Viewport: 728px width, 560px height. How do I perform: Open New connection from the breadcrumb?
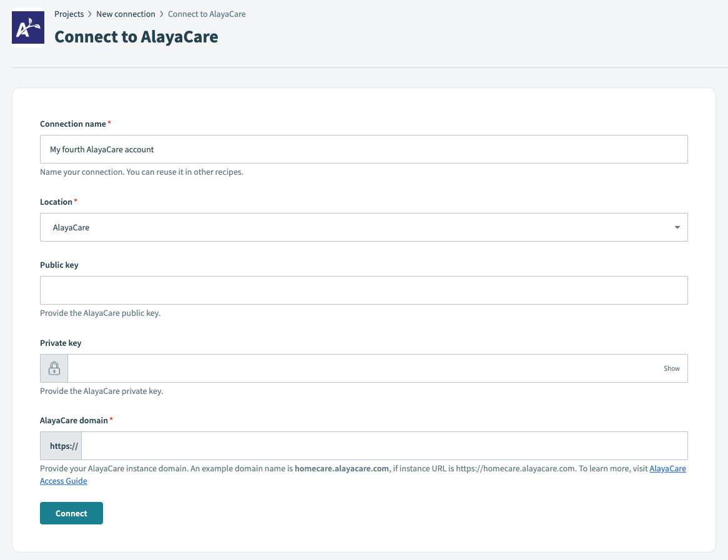tap(126, 14)
